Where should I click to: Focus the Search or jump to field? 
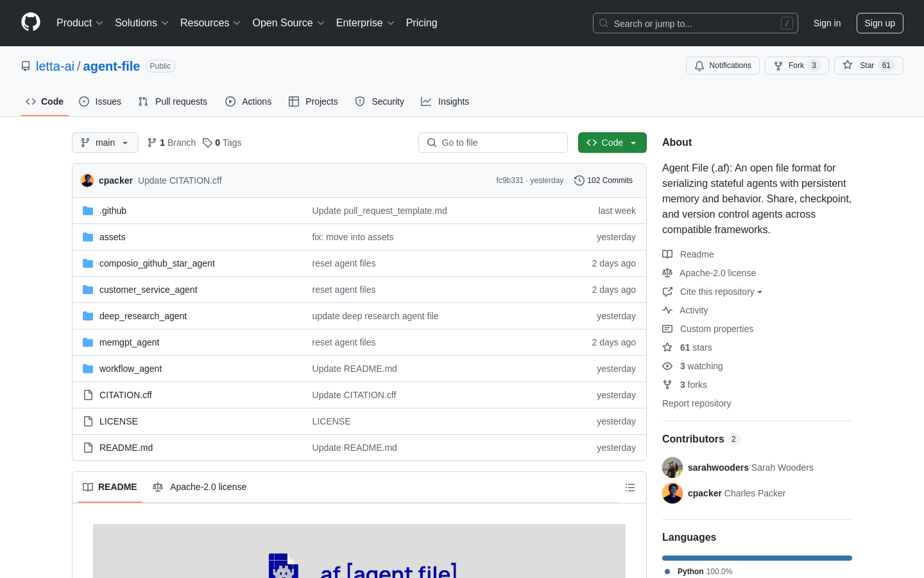[x=696, y=23]
